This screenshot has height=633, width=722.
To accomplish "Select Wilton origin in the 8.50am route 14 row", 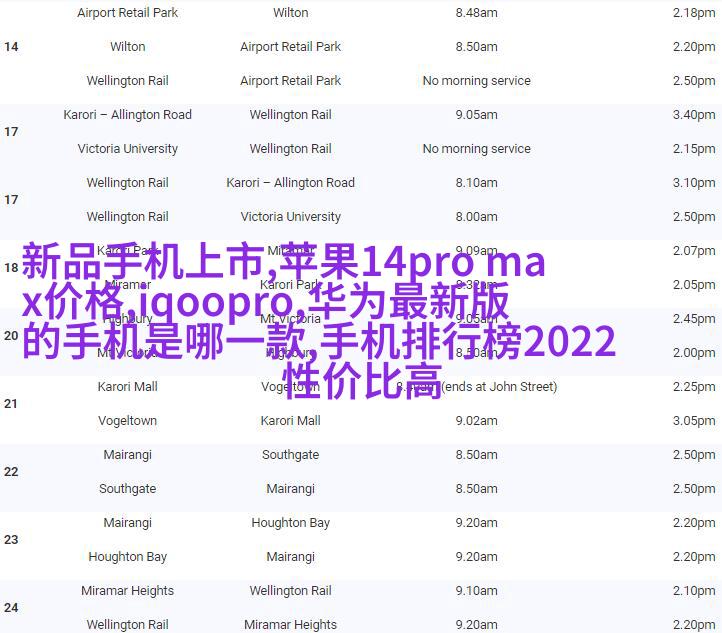I will coord(128,46).
